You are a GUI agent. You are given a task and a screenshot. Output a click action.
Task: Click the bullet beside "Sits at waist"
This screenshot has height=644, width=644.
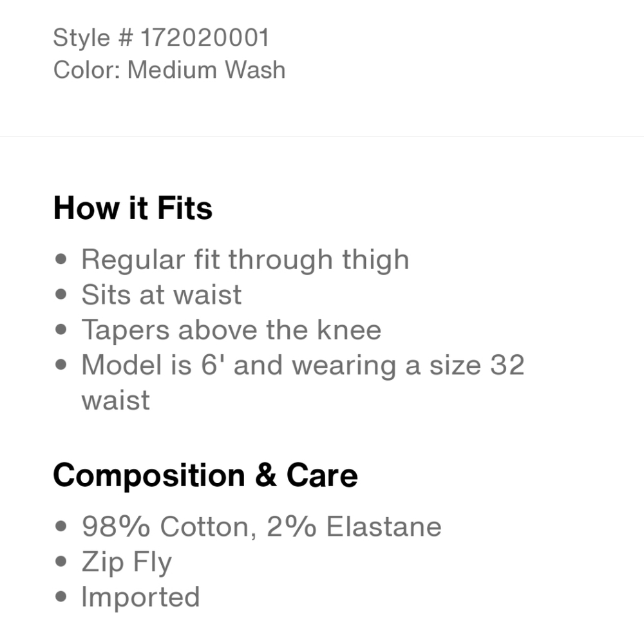tap(62, 295)
